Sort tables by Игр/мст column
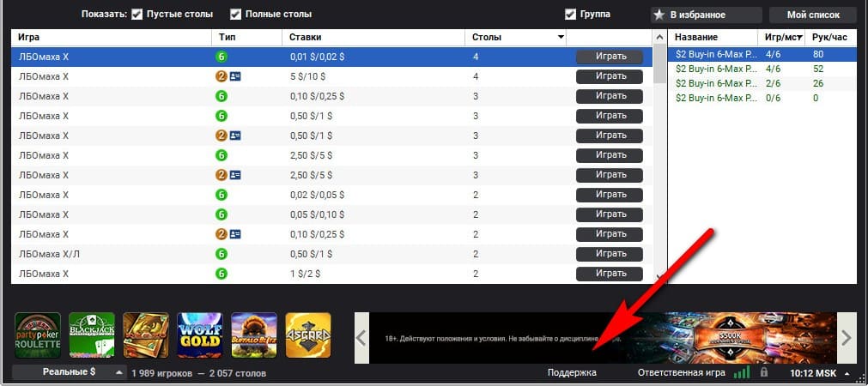This screenshot has width=868, height=386. 781,37
